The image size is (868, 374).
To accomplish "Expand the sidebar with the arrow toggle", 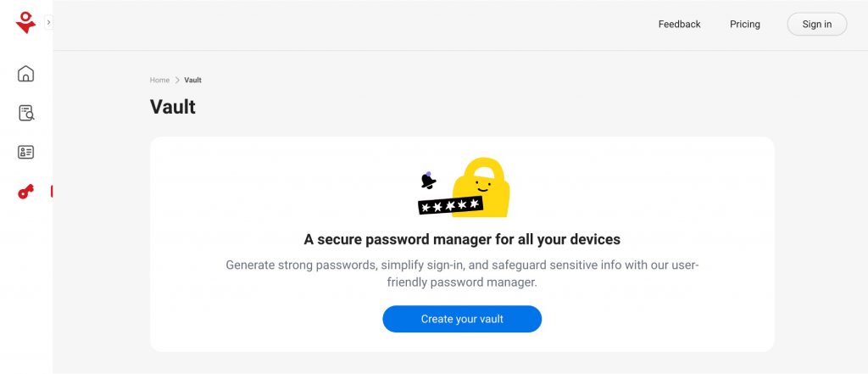I will (x=48, y=23).
